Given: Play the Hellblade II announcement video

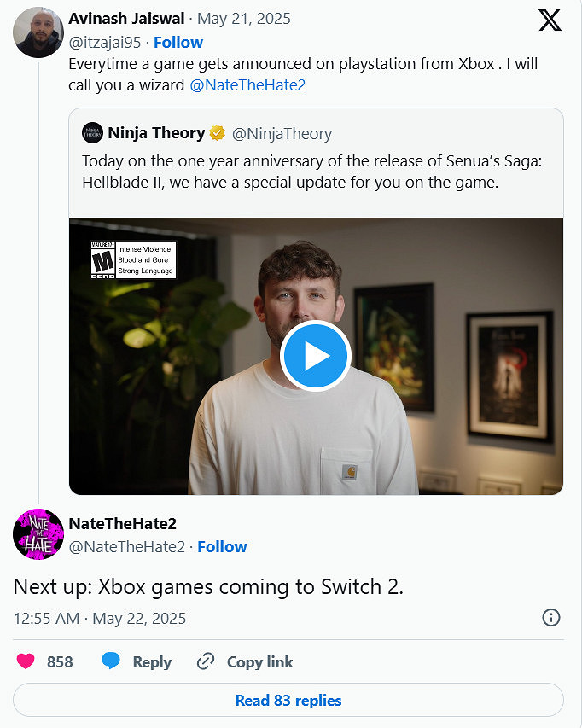Looking at the screenshot, I should pos(316,356).
